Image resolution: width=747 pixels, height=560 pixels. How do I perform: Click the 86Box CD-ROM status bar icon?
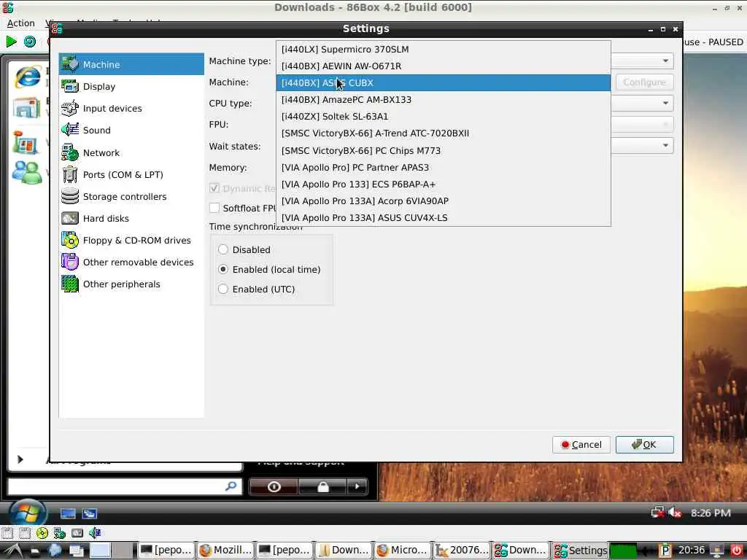point(42,533)
